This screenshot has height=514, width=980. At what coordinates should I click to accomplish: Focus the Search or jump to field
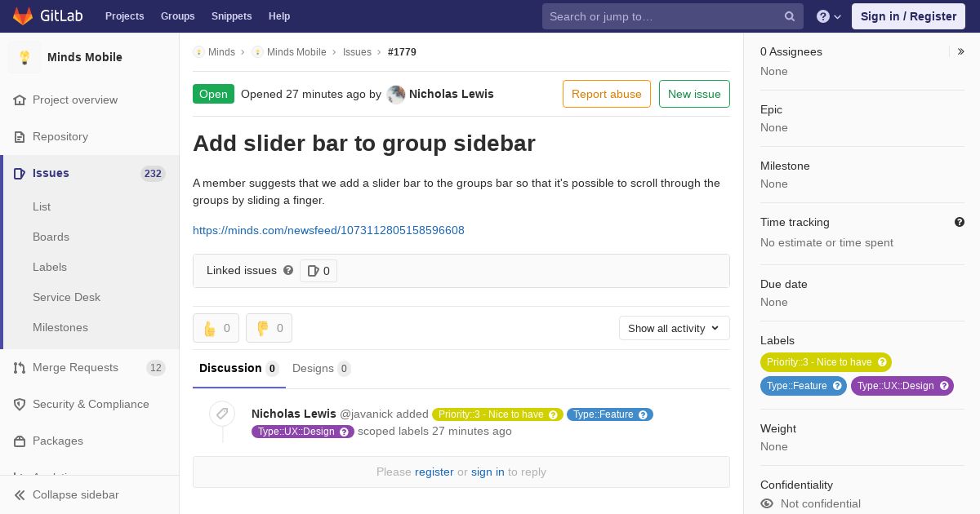(x=673, y=16)
